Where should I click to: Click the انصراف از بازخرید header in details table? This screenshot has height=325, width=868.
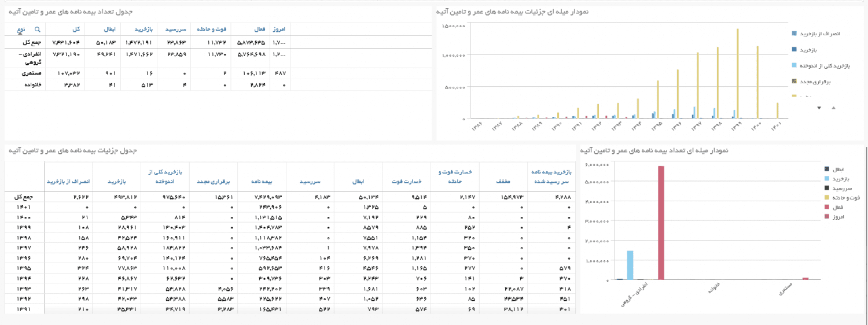tap(68, 182)
